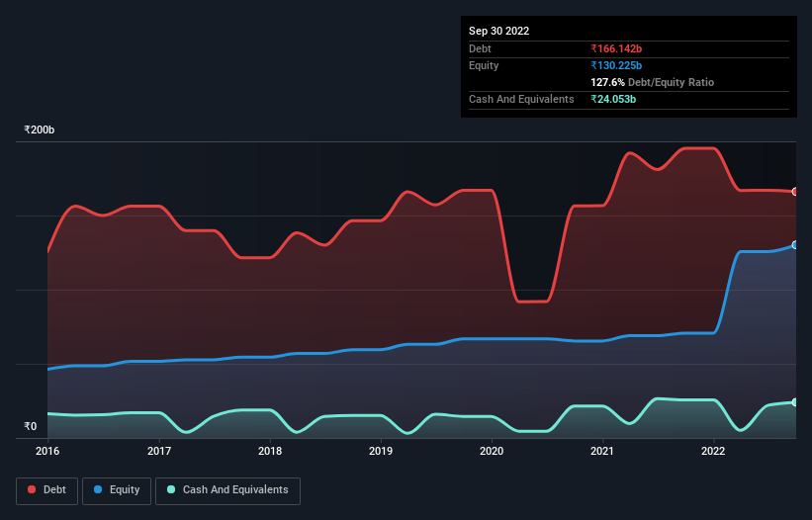Screen dimensions: 812x520
Task: Toggle the Equity series legend button
Action: (117, 490)
